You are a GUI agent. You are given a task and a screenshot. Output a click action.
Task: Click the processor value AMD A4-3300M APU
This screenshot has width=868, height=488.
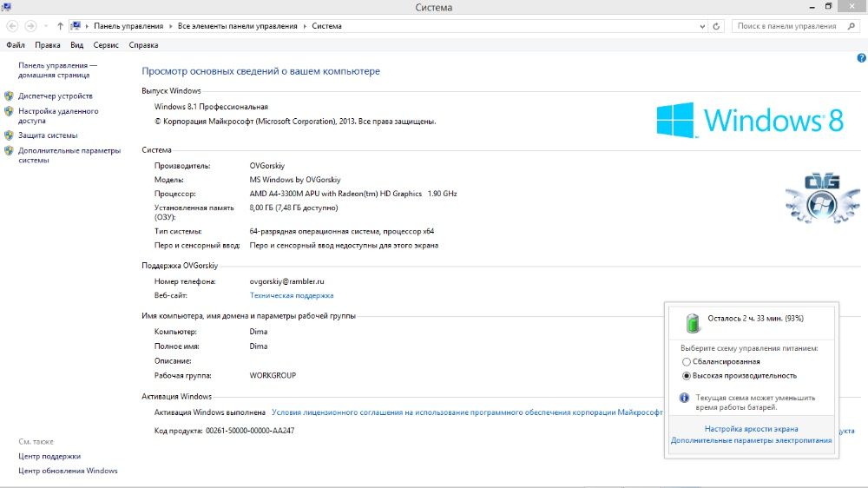pyautogui.click(x=353, y=194)
